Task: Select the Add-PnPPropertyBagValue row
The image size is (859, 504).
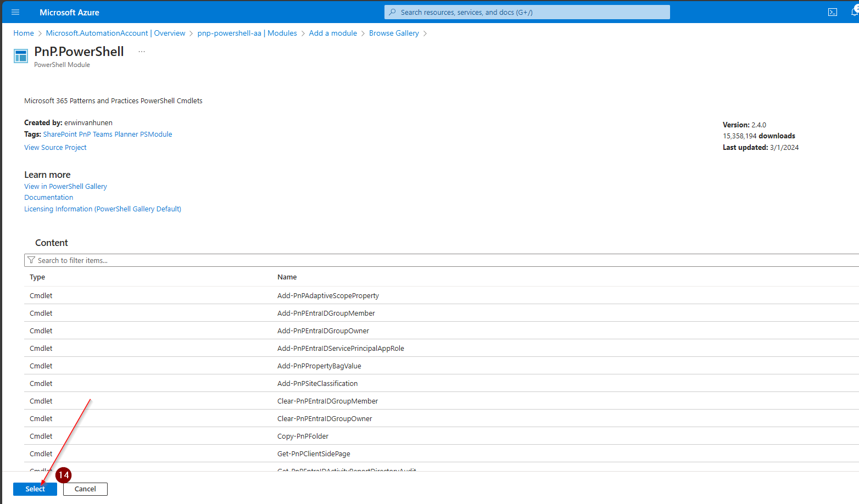Action: [x=442, y=366]
